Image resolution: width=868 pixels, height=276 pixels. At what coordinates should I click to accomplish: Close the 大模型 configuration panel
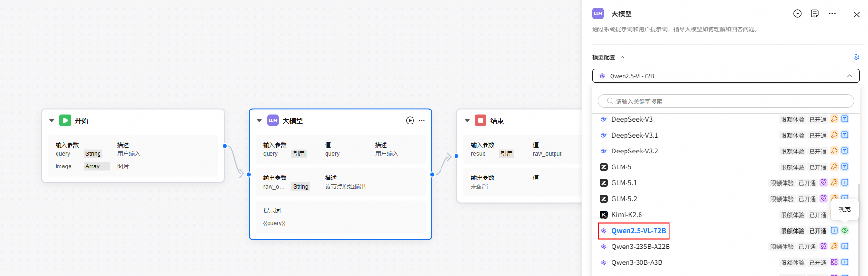click(857, 14)
